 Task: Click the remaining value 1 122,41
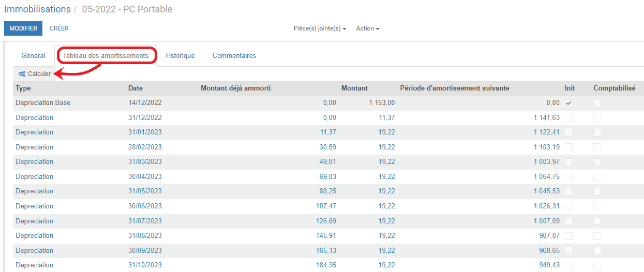tap(547, 132)
